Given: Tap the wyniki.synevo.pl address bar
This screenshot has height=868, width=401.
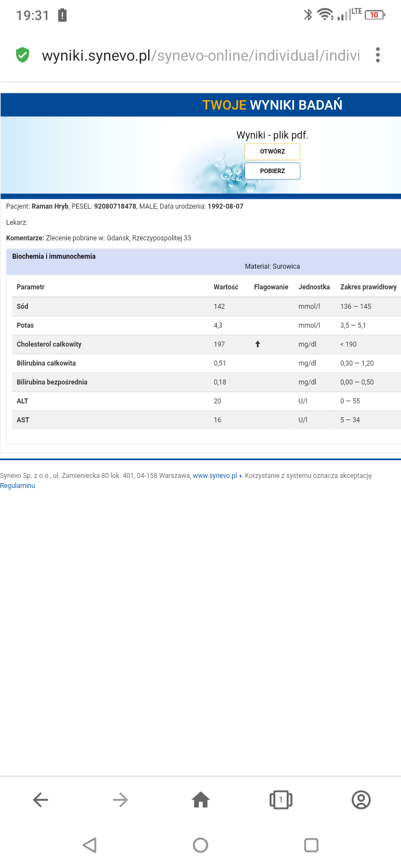Looking at the screenshot, I should 200,56.
